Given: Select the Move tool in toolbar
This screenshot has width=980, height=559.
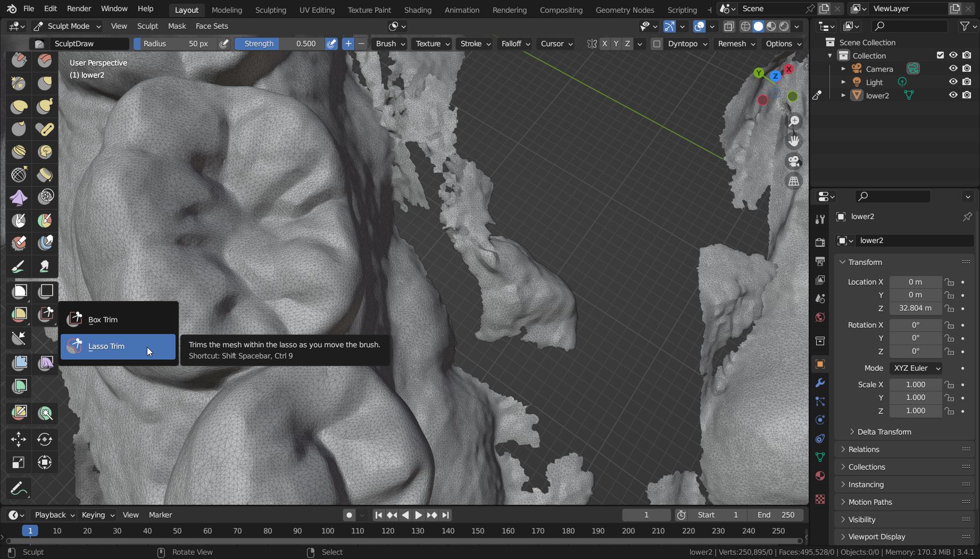Looking at the screenshot, I should coord(19,439).
